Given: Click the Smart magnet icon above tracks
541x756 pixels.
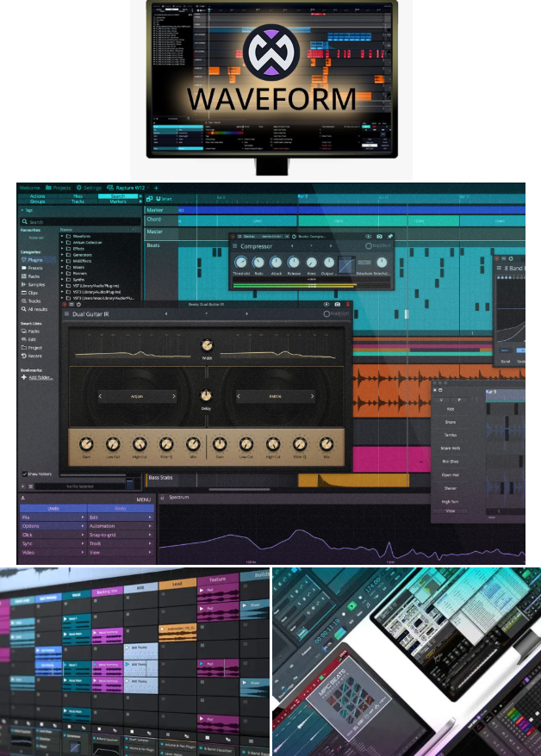Looking at the screenshot, I should tap(159, 199).
